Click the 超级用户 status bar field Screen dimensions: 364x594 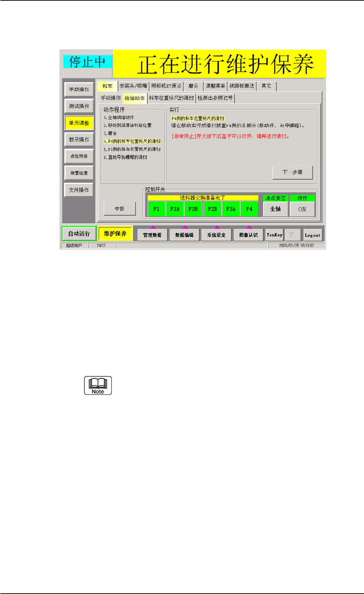(x=74, y=246)
